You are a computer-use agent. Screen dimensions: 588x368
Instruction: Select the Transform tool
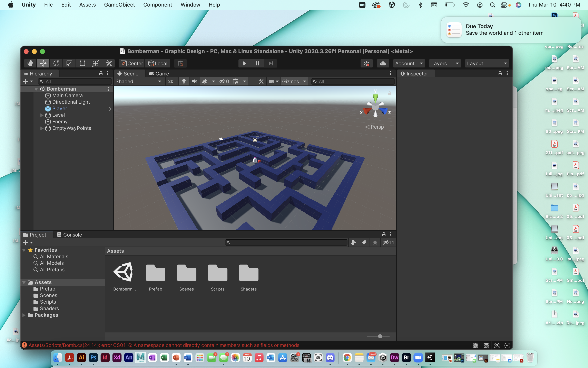96,64
